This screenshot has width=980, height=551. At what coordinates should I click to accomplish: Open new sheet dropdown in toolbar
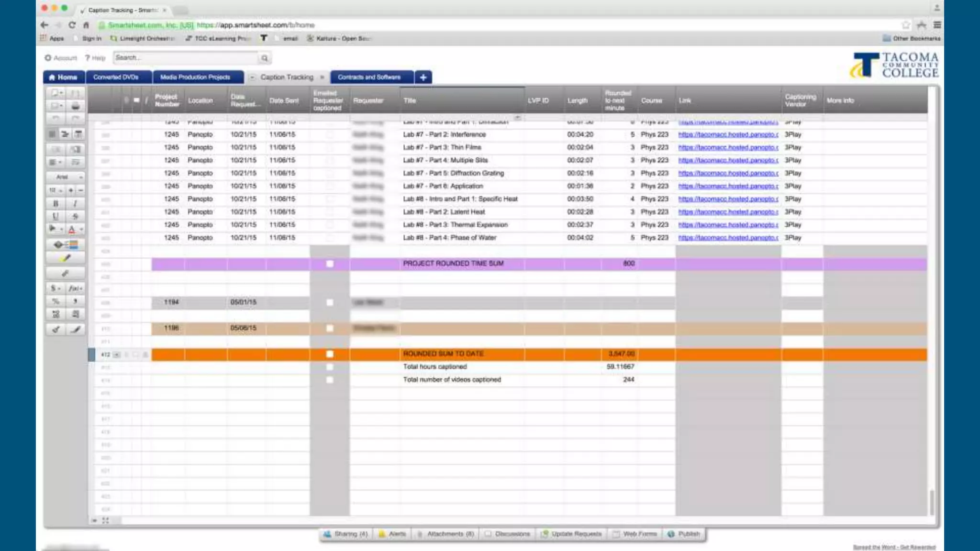(56, 93)
